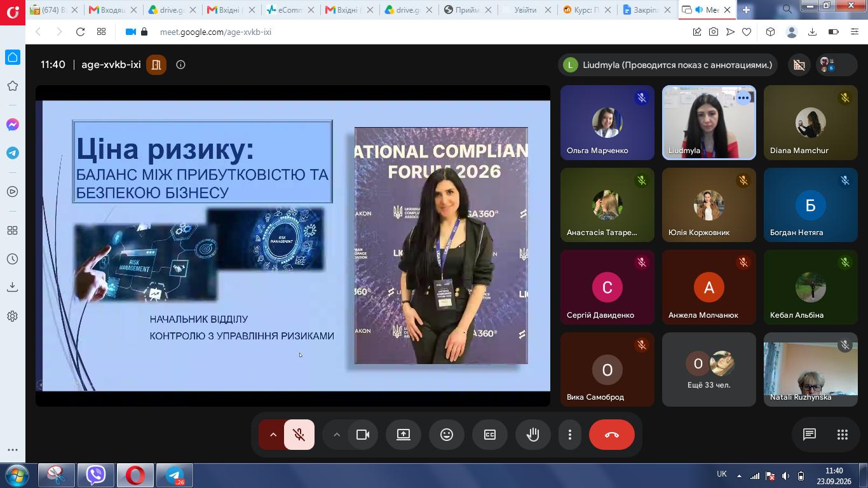
Task: Open the chat panel
Action: tap(809, 435)
